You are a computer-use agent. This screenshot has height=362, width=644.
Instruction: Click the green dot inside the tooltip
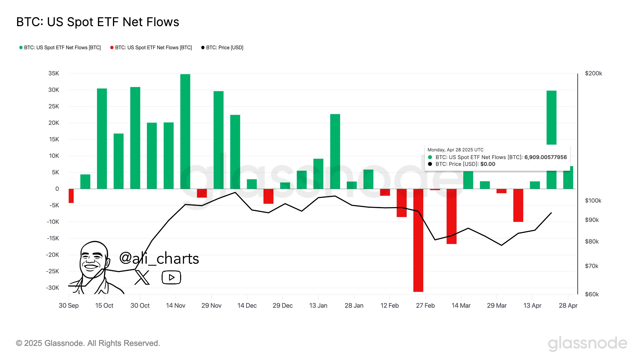click(x=430, y=157)
